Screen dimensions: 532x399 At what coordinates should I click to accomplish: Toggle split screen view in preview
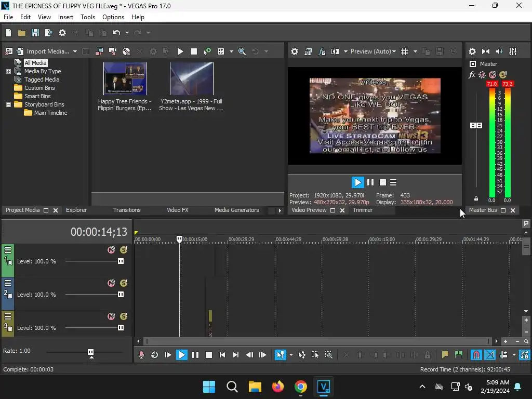tap(335, 51)
